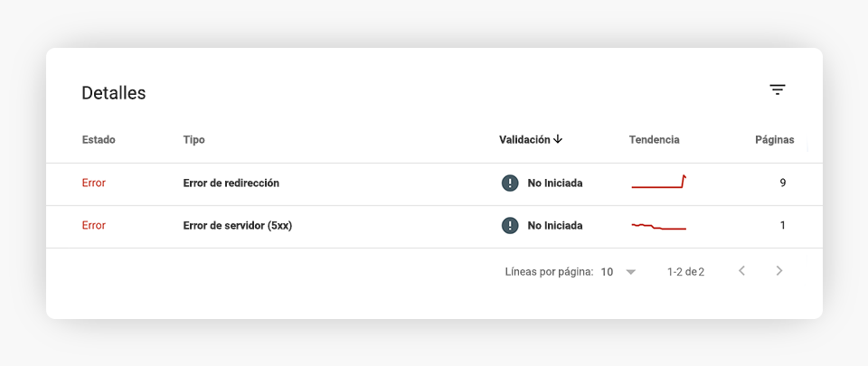The image size is (868, 366).
Task: Open the Error de redirección issue
Action: pos(231,183)
